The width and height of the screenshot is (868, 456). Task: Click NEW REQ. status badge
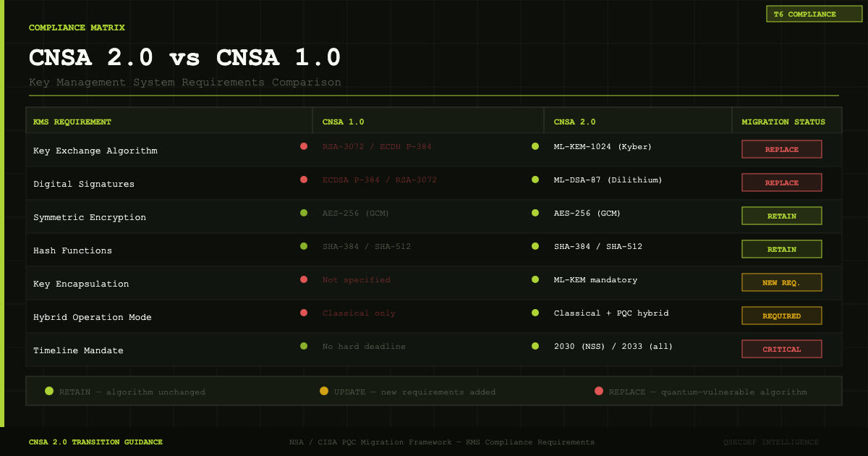[x=782, y=282]
